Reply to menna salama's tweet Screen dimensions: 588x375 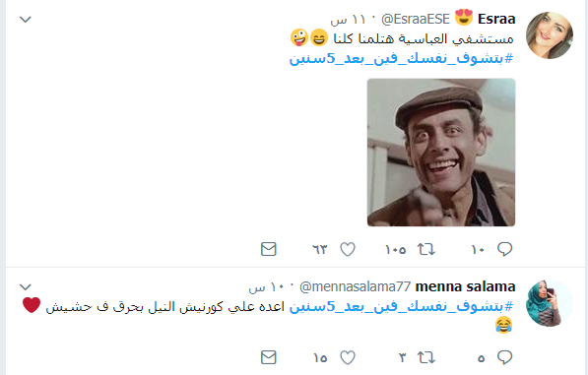pos(504,357)
